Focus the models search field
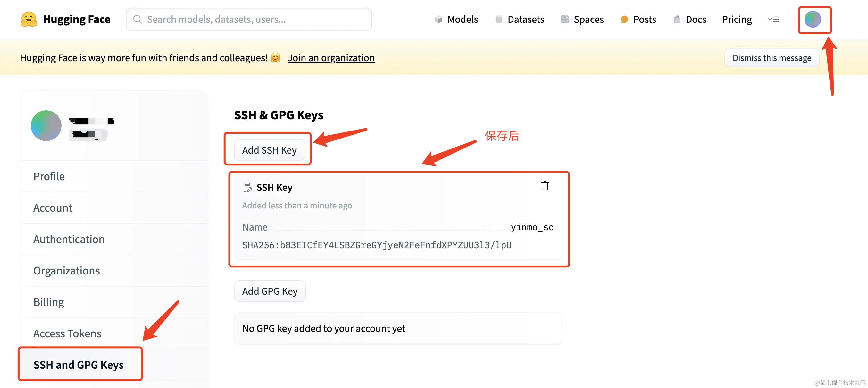 point(249,20)
